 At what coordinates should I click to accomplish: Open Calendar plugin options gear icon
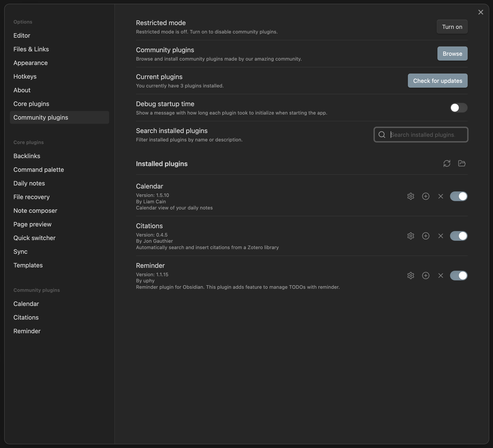[411, 196]
